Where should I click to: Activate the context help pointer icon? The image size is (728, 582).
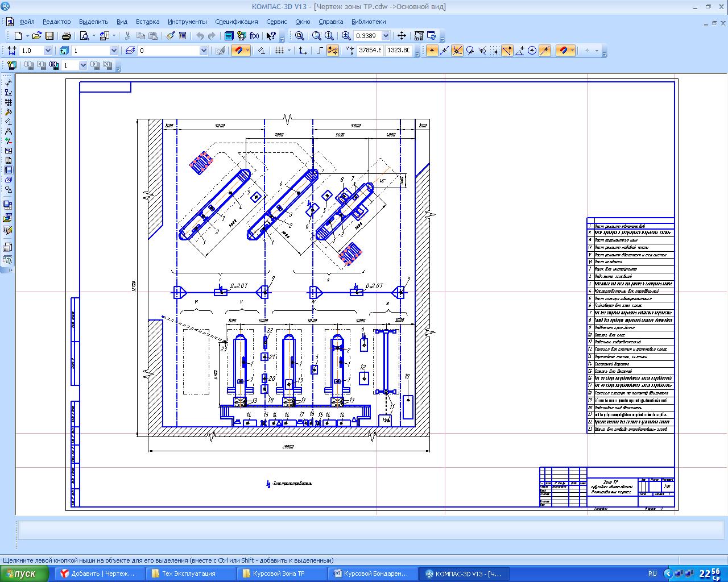[x=271, y=35]
